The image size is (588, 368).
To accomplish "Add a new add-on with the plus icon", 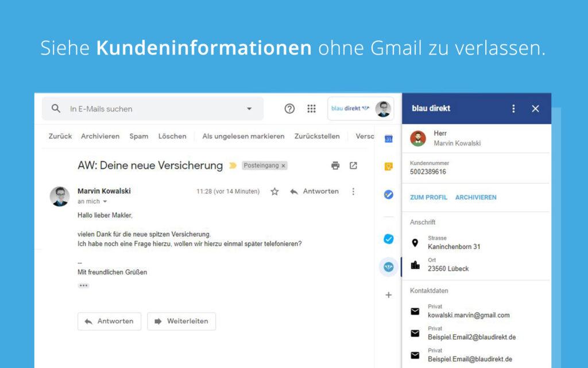I will pos(388,295).
